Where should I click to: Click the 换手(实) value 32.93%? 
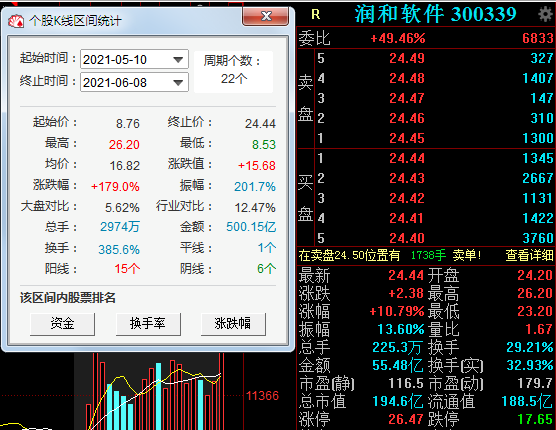point(530,365)
